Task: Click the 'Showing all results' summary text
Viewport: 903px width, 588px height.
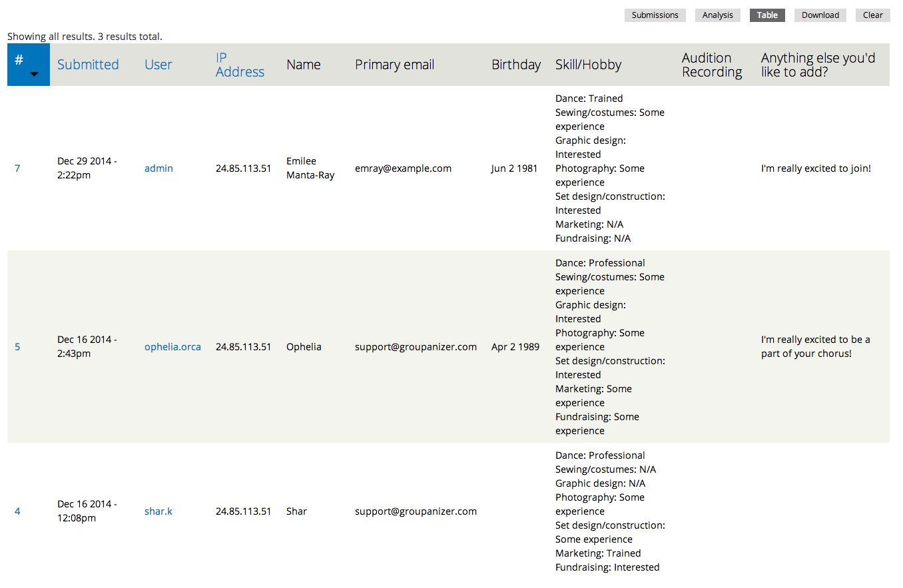Action: pos(85,37)
